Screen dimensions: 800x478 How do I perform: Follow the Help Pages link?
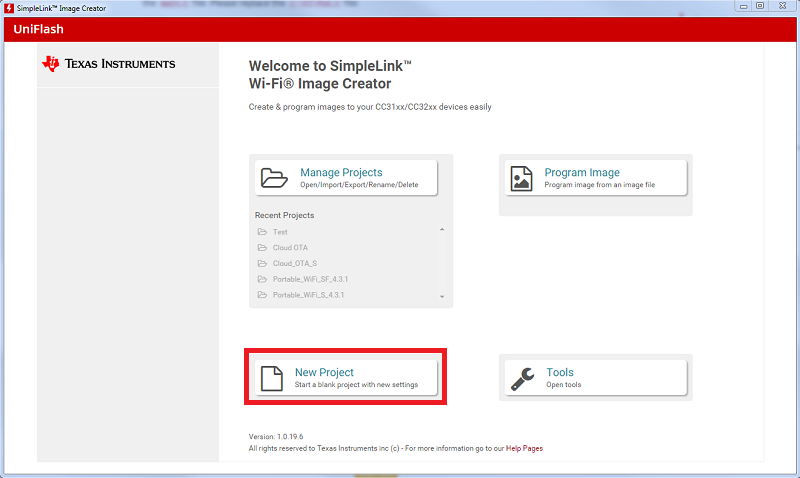pyautogui.click(x=524, y=448)
